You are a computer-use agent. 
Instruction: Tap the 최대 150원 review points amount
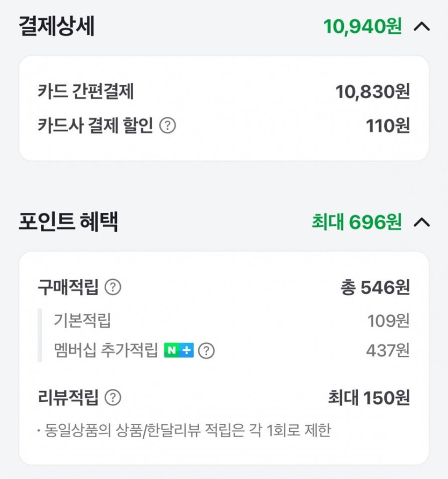(x=369, y=398)
